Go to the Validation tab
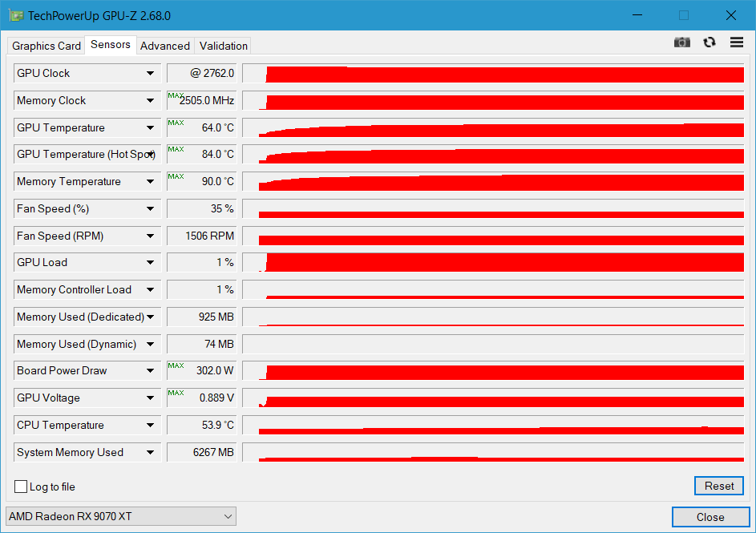Image resolution: width=756 pixels, height=533 pixels. (223, 46)
